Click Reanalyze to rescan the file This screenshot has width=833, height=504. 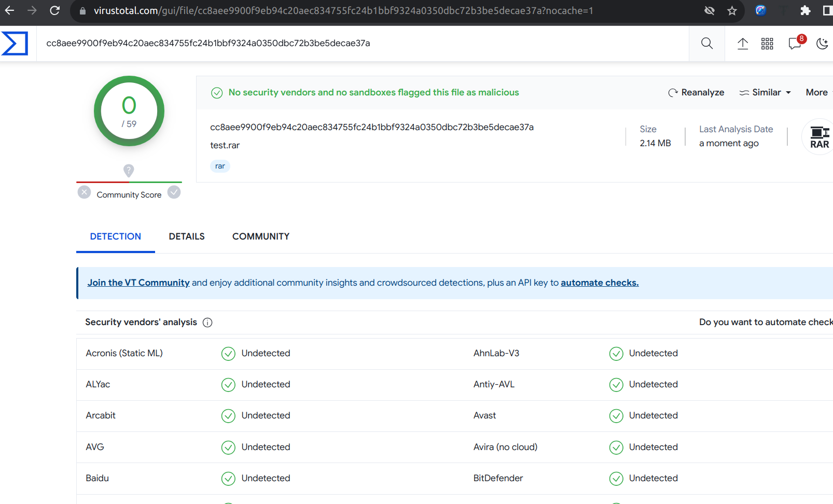click(696, 92)
